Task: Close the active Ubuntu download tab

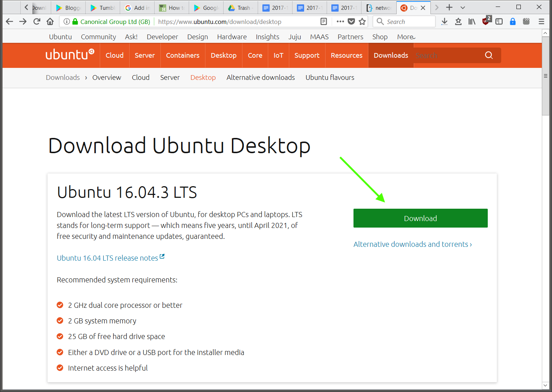Action: [423, 8]
